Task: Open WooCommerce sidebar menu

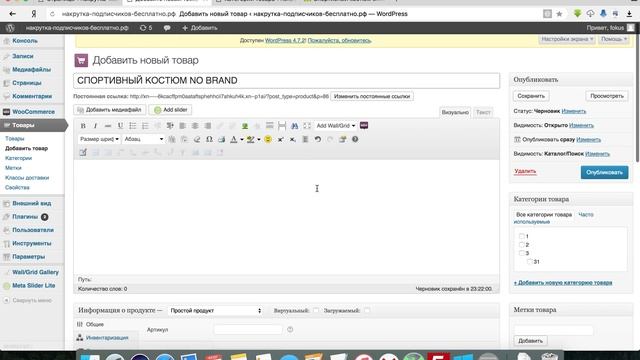Action: coord(32,112)
